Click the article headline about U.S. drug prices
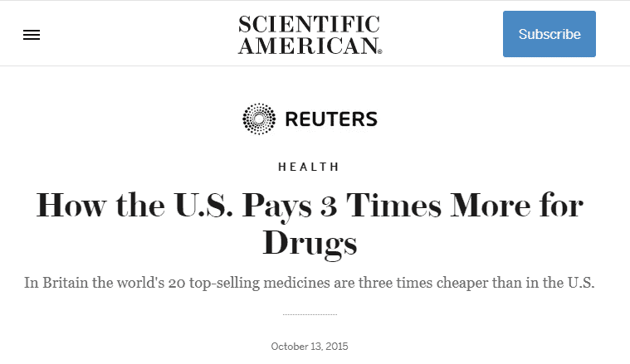Viewport: 630px width, 364px height. (310, 224)
